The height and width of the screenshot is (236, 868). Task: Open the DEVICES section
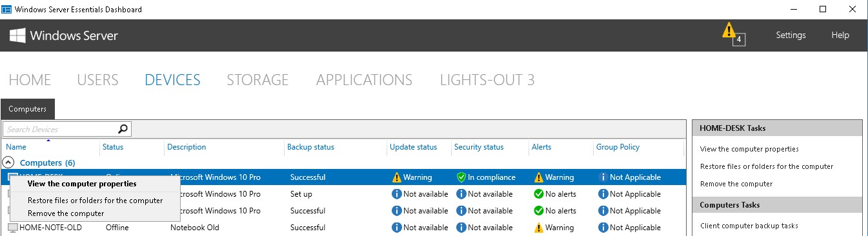(x=172, y=80)
